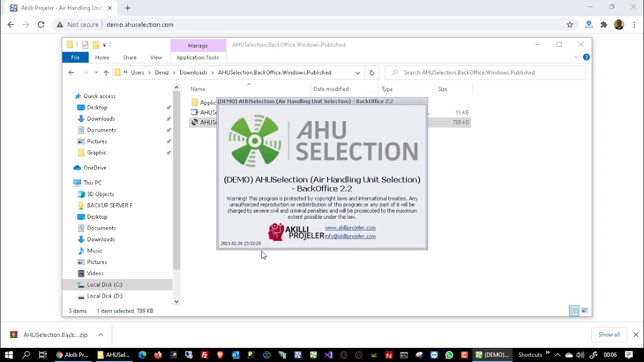Click the navigation pane scroll-up arrow
The width and height of the screenshot is (644, 362).
[177, 87]
